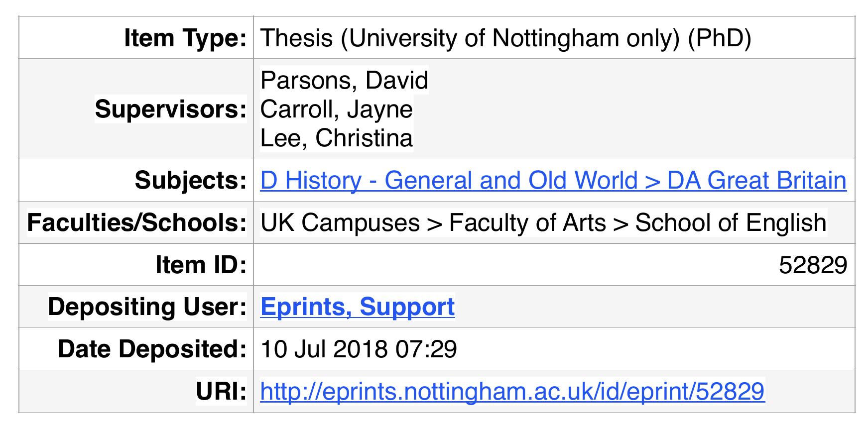Select supervisor name Lee, Christina
The height and width of the screenshot is (427, 868).
pyautogui.click(x=336, y=138)
